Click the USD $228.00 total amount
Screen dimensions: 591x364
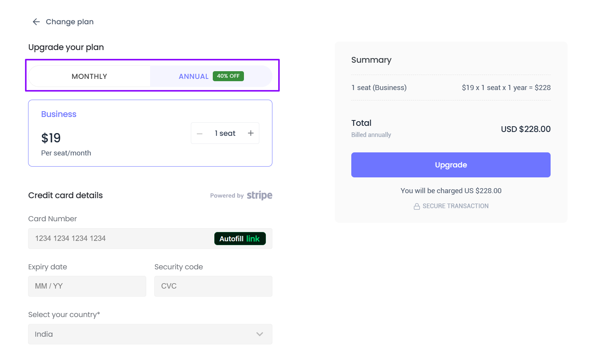pos(526,129)
